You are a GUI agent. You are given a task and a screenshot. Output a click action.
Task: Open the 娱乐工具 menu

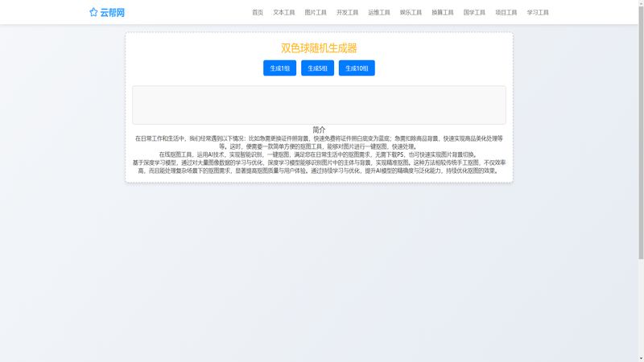click(411, 13)
